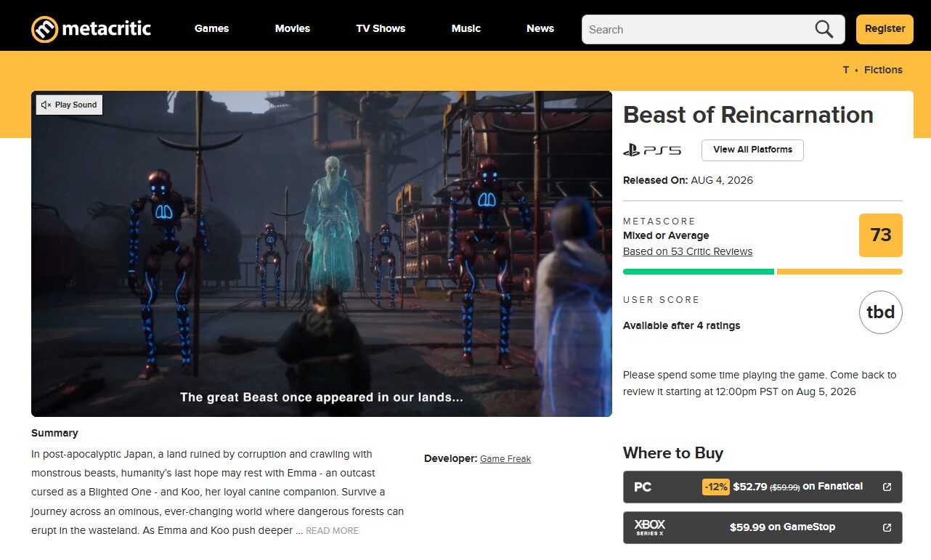The image size is (931, 560).
Task: Click the green positive review bar
Action: click(698, 272)
